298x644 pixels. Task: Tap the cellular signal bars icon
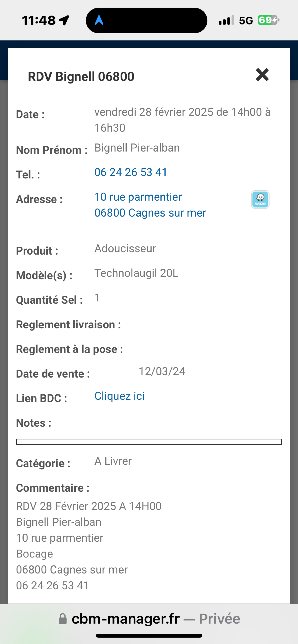(x=226, y=20)
